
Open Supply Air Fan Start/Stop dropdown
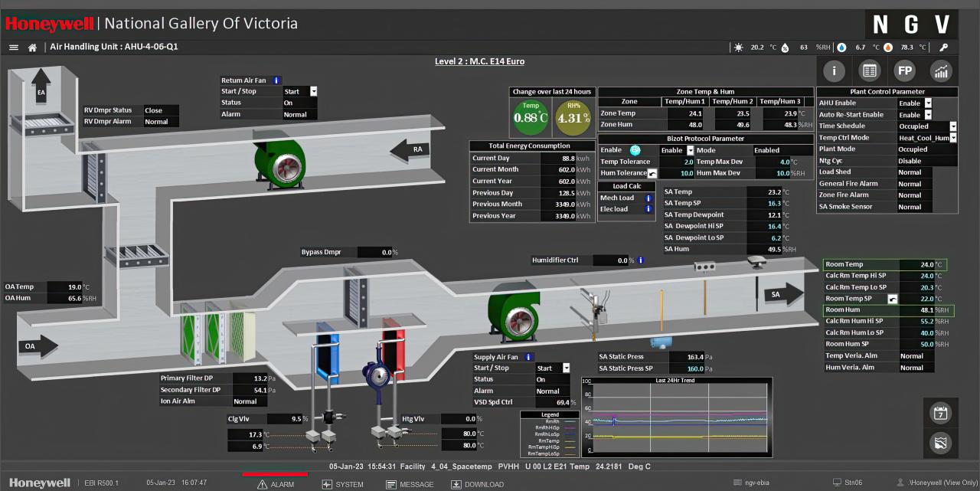pos(566,368)
